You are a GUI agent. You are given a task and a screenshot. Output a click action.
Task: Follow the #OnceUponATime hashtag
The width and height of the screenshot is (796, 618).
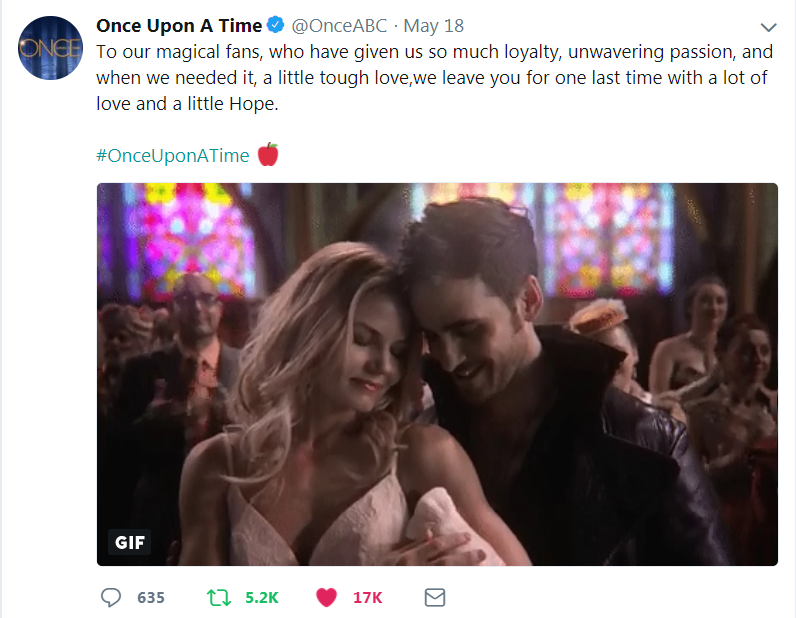tap(173, 156)
